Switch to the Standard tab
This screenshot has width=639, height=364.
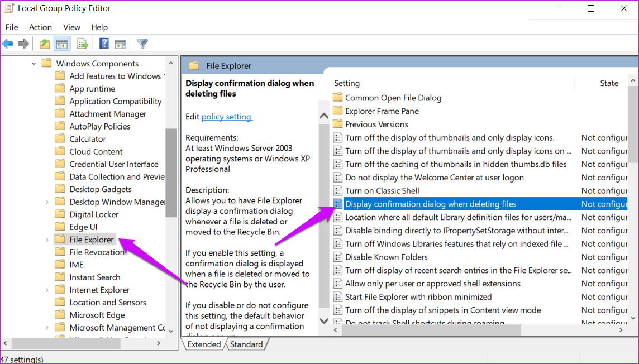tap(246, 344)
